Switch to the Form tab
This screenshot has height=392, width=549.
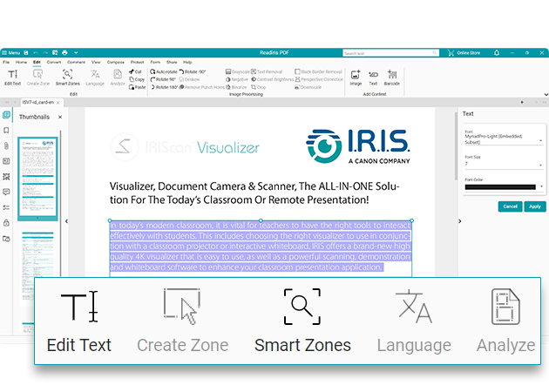pos(155,63)
